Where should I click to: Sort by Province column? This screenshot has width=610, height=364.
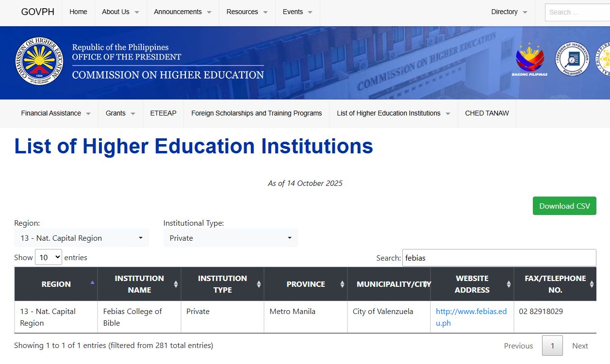pyautogui.click(x=306, y=284)
